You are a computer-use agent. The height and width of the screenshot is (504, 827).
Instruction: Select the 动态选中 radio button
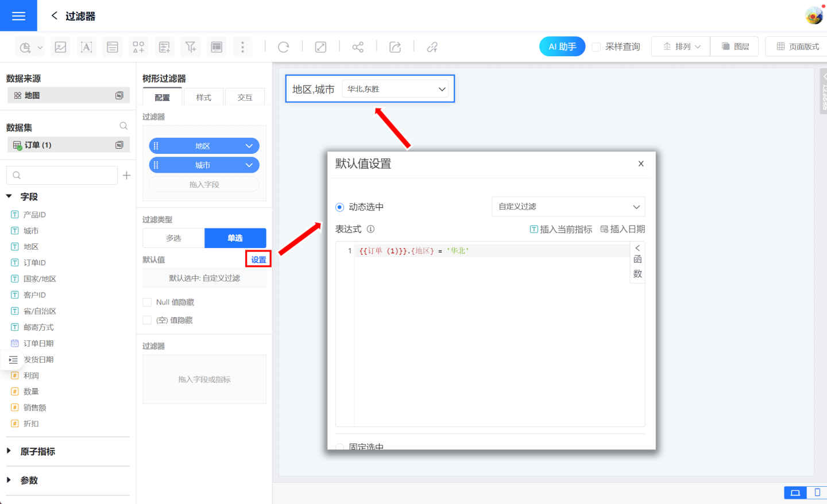[339, 207]
